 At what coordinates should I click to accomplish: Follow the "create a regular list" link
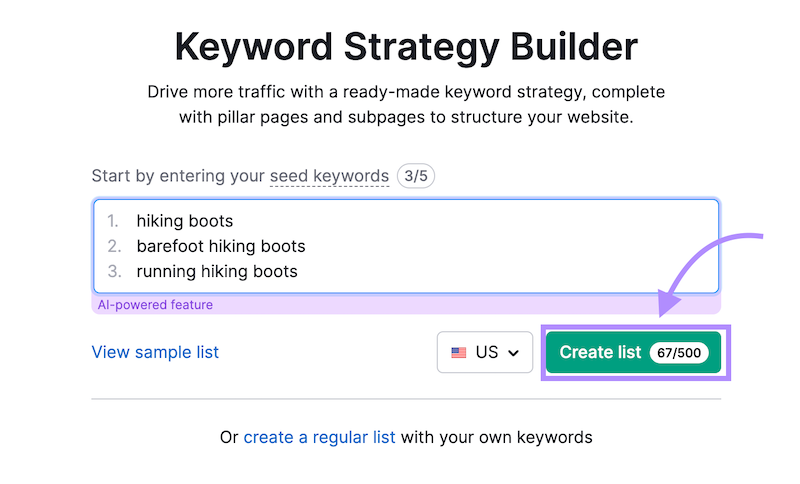tap(319, 437)
